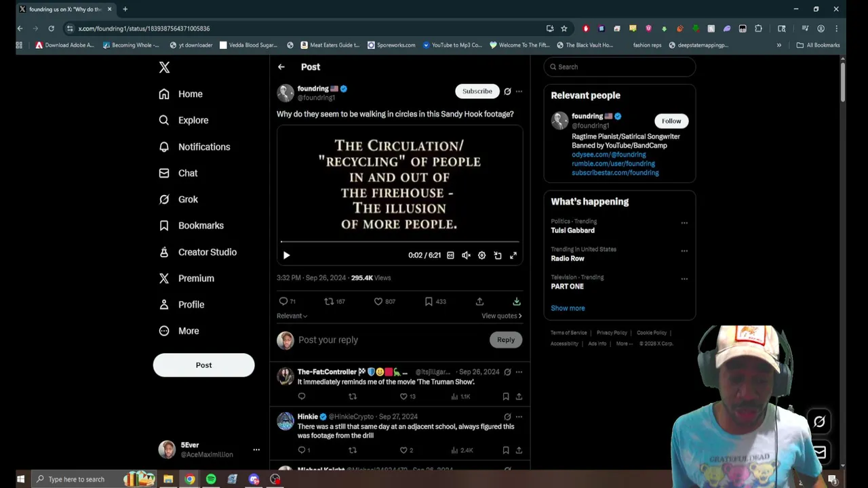Reload the page in browser
The width and height of the screenshot is (868, 488).
[51, 28]
